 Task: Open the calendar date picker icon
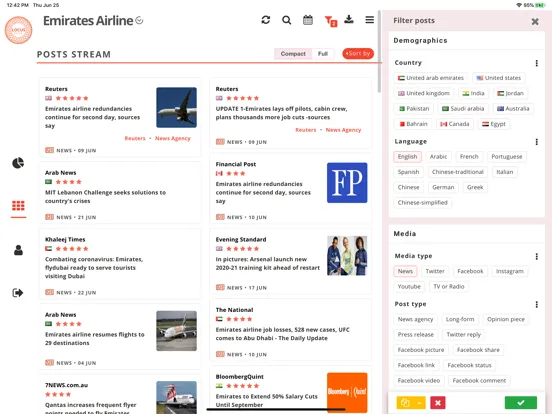click(x=308, y=20)
